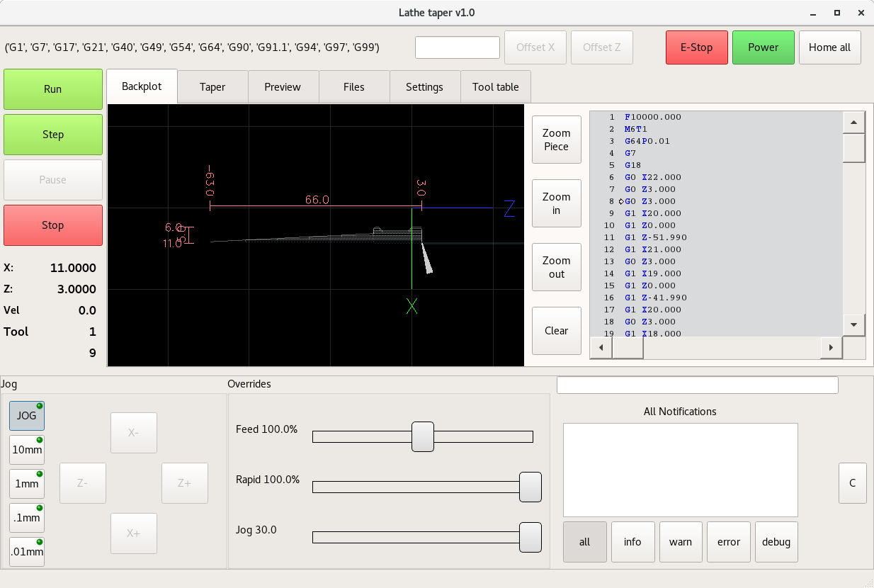Click the C clear notifications button
Screen dimensions: 874x588
[853, 483]
